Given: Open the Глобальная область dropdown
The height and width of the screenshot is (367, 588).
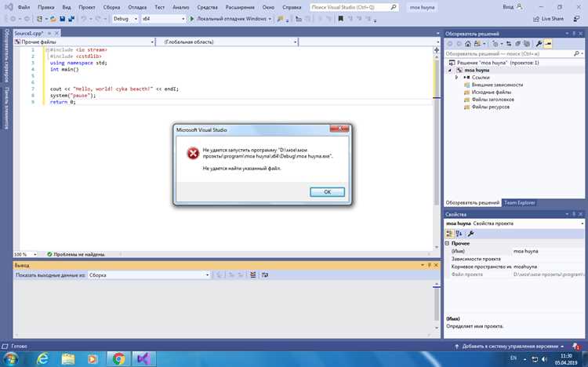Looking at the screenshot, I should click(x=227, y=42).
